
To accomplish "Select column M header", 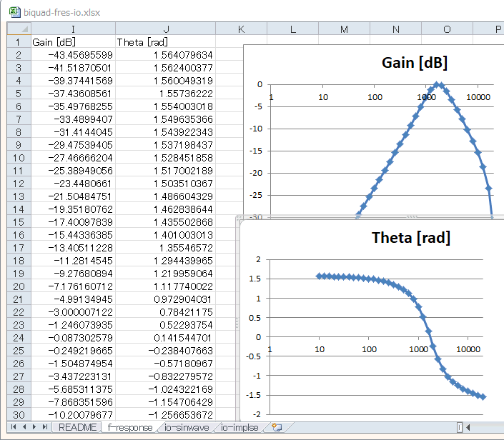I will pyautogui.click(x=344, y=29).
